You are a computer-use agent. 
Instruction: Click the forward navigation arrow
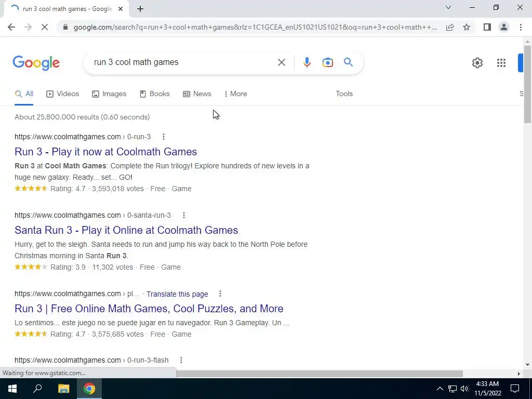pos(28,27)
